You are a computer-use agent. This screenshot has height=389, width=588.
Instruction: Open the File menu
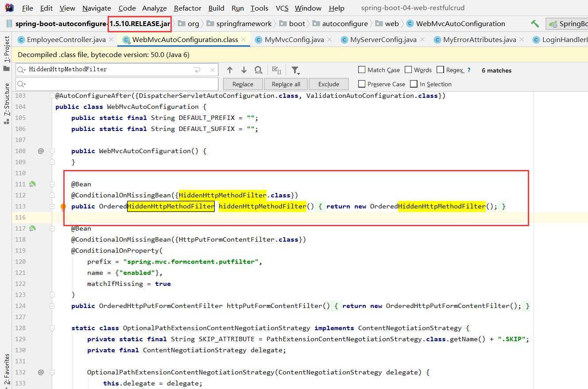point(27,8)
